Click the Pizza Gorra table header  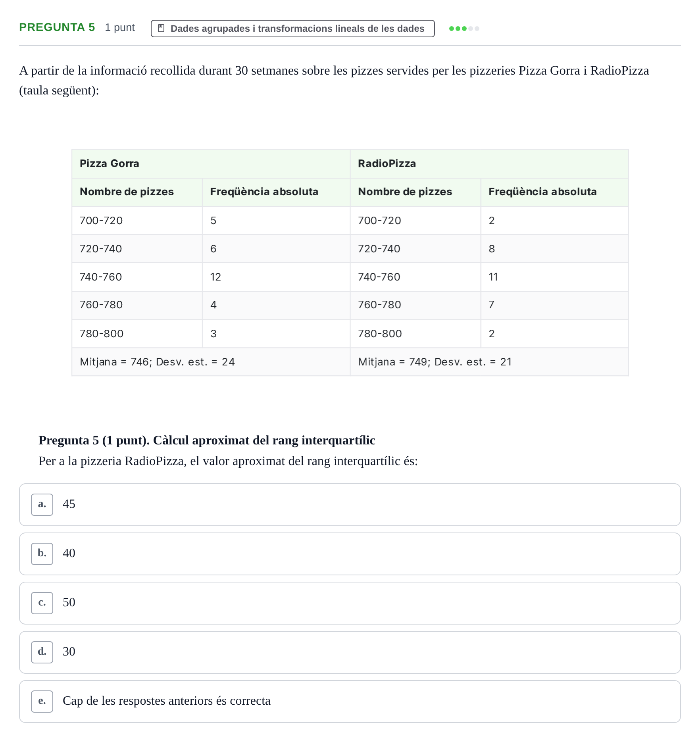(211, 163)
